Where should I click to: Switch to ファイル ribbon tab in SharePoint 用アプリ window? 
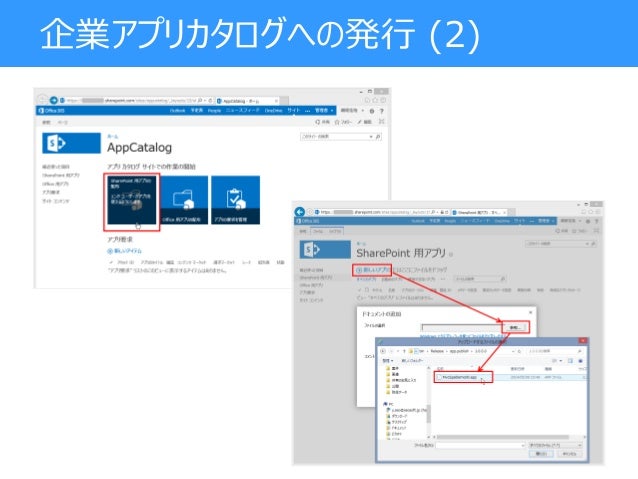tap(318, 231)
